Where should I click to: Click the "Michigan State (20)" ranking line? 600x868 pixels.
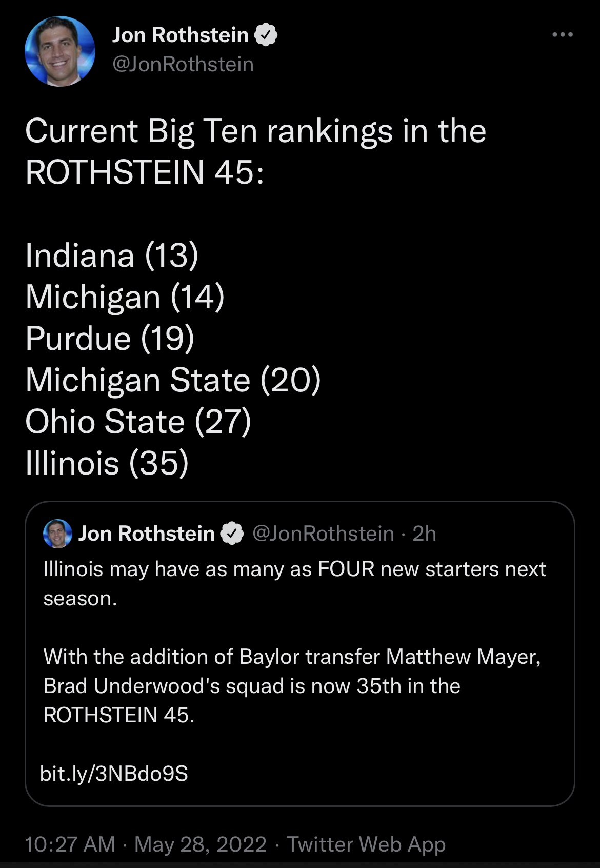pyautogui.click(x=173, y=380)
